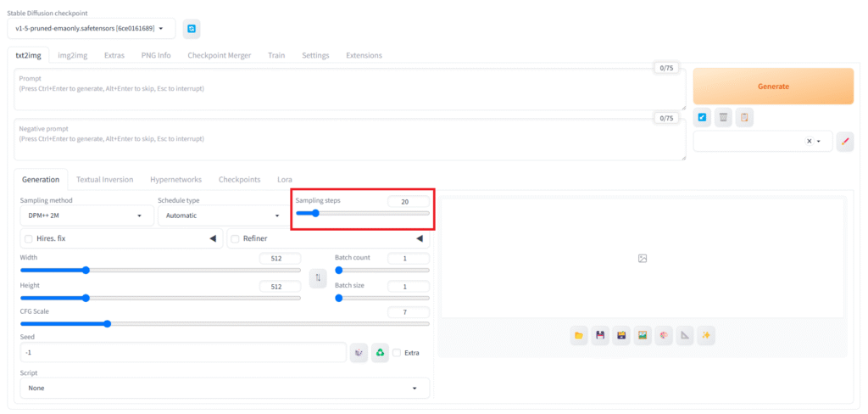This screenshot has width=868, height=414.
Task: Click the refresh checkpoint list icon
Action: 192,29
